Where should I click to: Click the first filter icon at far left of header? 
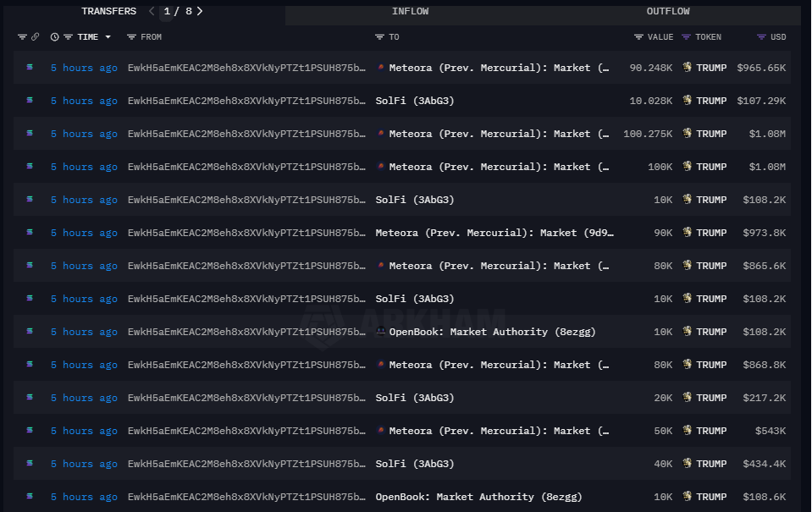22,37
